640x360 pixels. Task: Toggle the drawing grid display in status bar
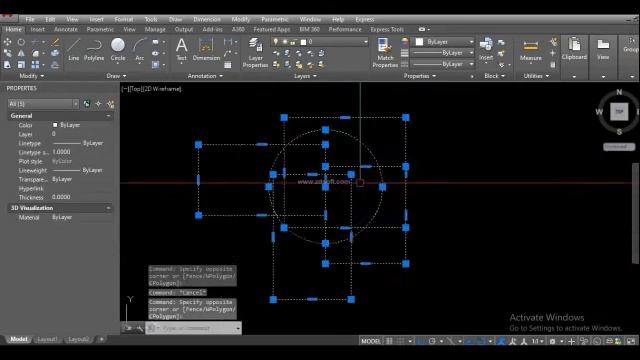[389, 341]
